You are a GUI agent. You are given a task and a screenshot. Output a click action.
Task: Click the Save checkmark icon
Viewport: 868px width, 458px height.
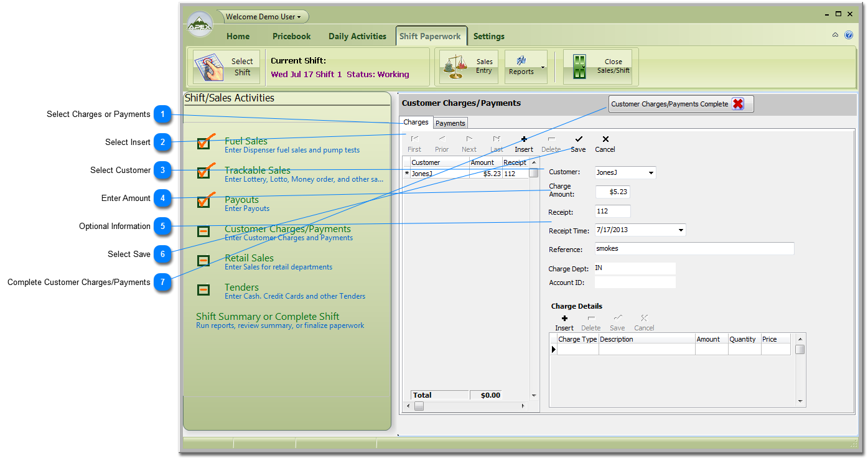point(578,139)
